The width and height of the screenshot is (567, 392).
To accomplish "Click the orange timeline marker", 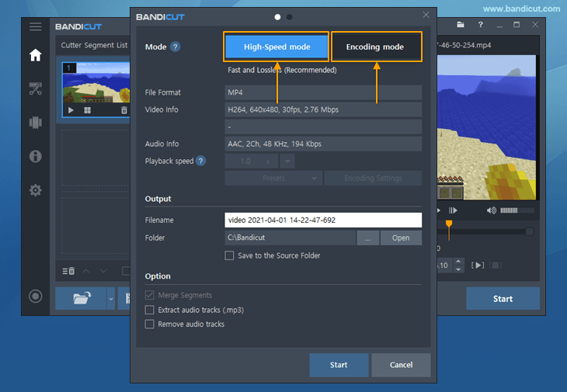I will click(x=449, y=224).
